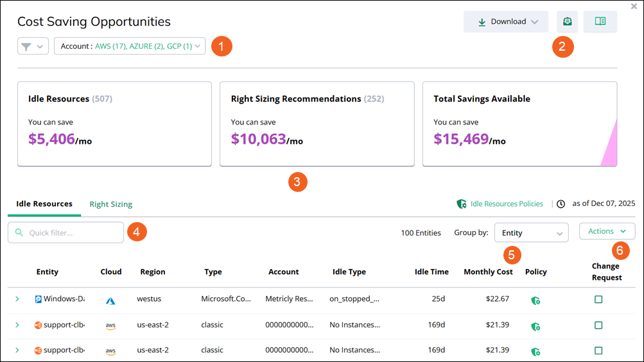Open the Account filter dropdown
This screenshot has height=362, width=644.
tap(130, 46)
